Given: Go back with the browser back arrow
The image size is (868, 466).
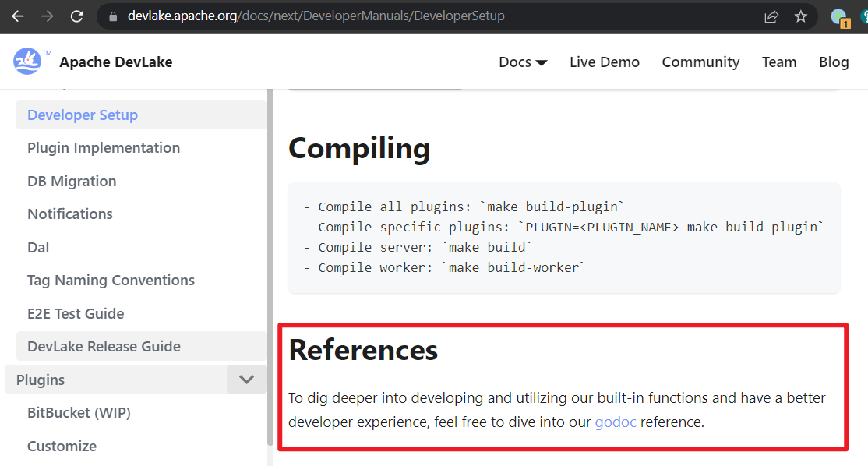Looking at the screenshot, I should pyautogui.click(x=18, y=16).
